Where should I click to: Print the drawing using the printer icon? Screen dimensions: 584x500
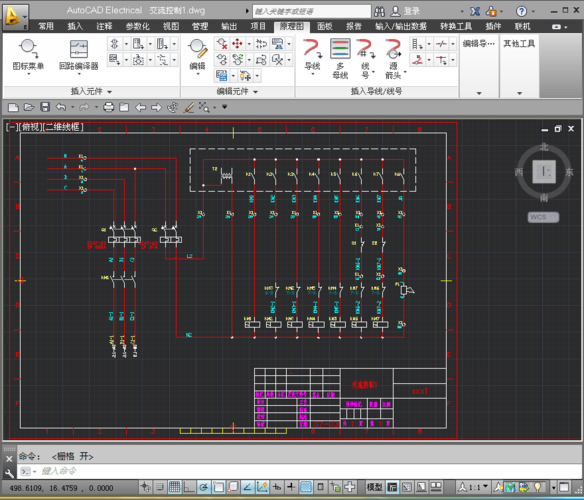[108, 107]
